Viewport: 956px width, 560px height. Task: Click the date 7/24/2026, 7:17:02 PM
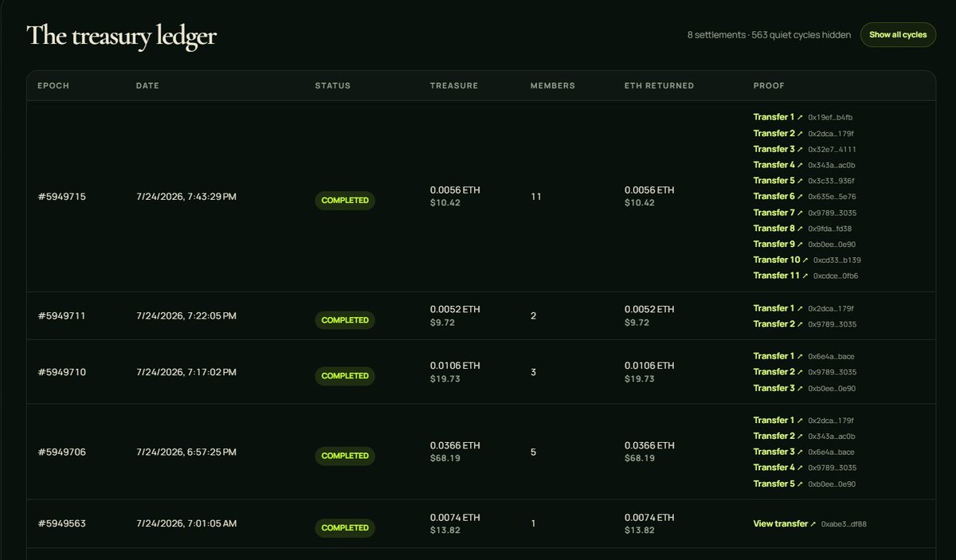186,372
